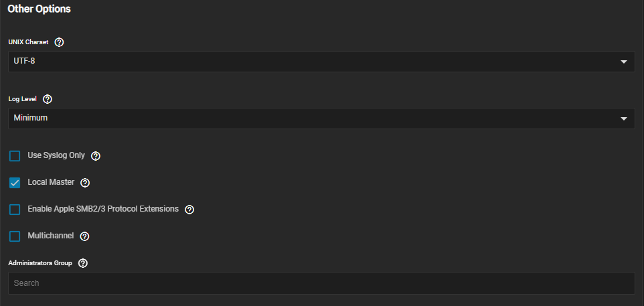644x306 pixels.
Task: Click the Local Master label text
Action: pyautogui.click(x=51, y=182)
